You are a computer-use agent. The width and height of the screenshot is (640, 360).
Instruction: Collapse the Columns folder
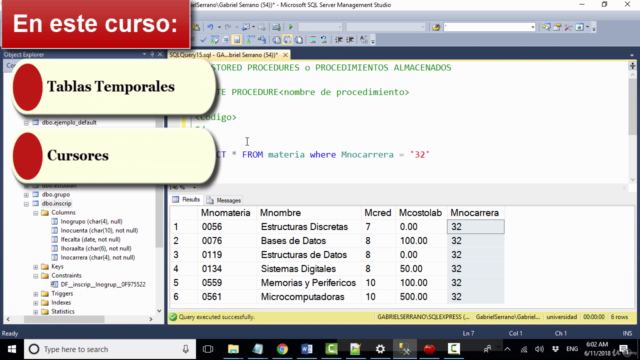(x=36, y=213)
